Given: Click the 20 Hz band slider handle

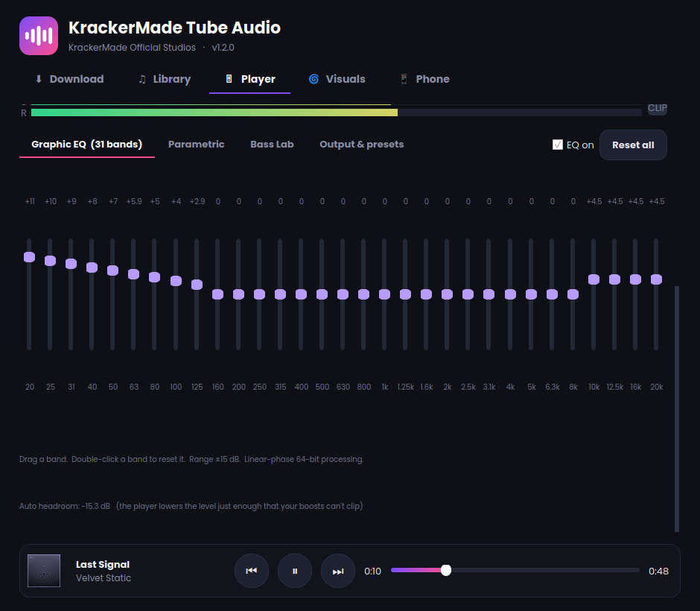Looking at the screenshot, I should tap(30, 257).
